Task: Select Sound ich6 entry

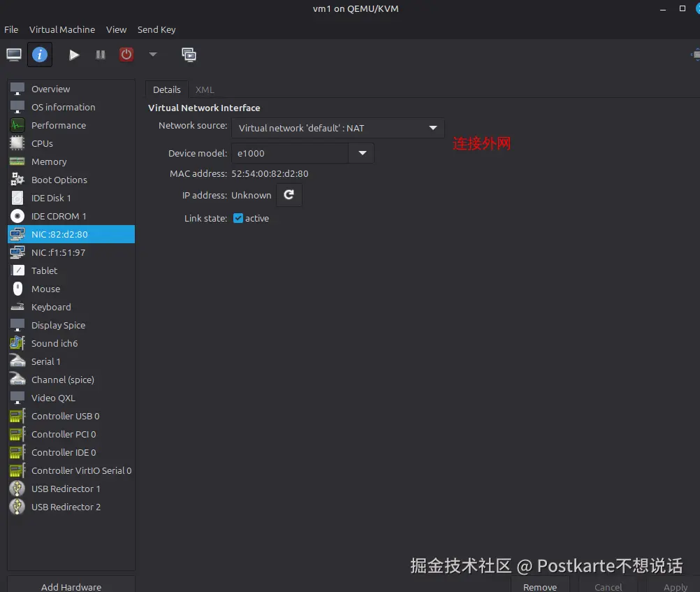Action: [71, 343]
